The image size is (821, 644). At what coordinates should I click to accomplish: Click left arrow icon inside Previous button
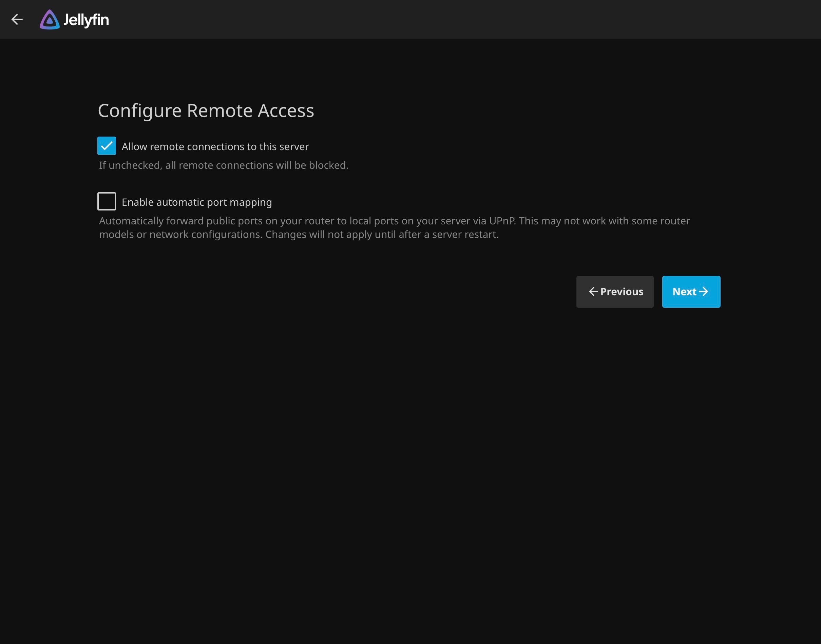(x=593, y=291)
